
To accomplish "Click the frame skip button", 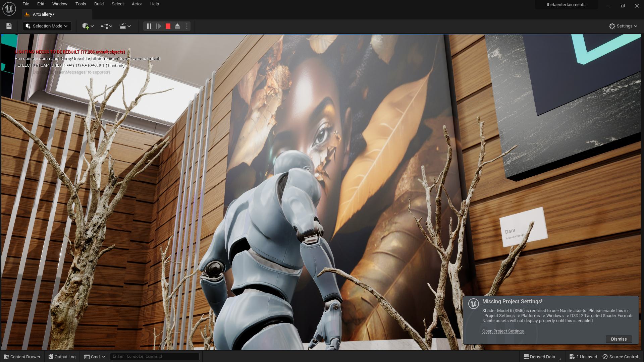I will (x=159, y=26).
